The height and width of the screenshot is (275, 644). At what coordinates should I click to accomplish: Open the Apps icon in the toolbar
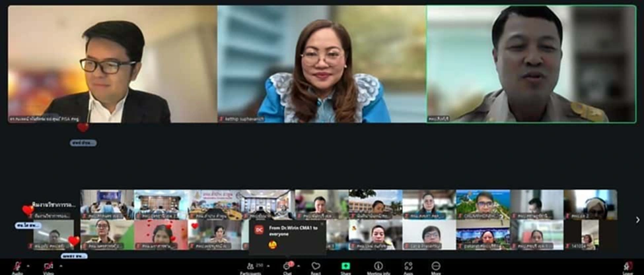[408, 266]
